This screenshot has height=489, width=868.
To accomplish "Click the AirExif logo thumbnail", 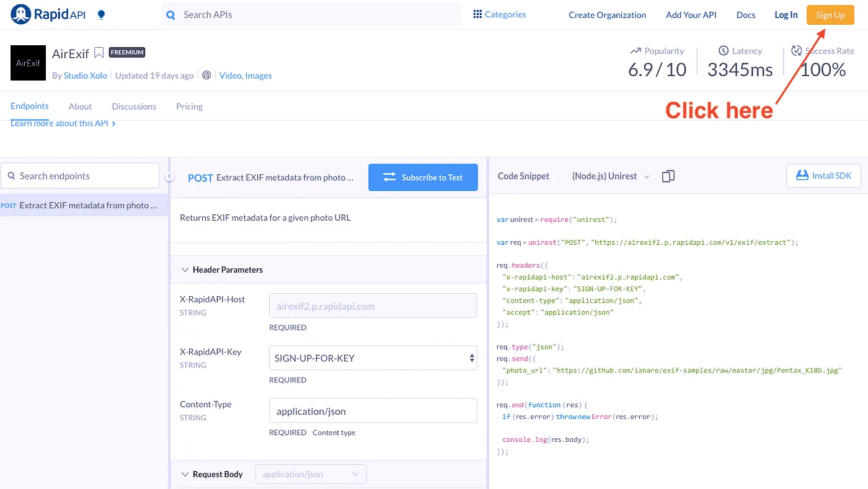I will click(28, 63).
